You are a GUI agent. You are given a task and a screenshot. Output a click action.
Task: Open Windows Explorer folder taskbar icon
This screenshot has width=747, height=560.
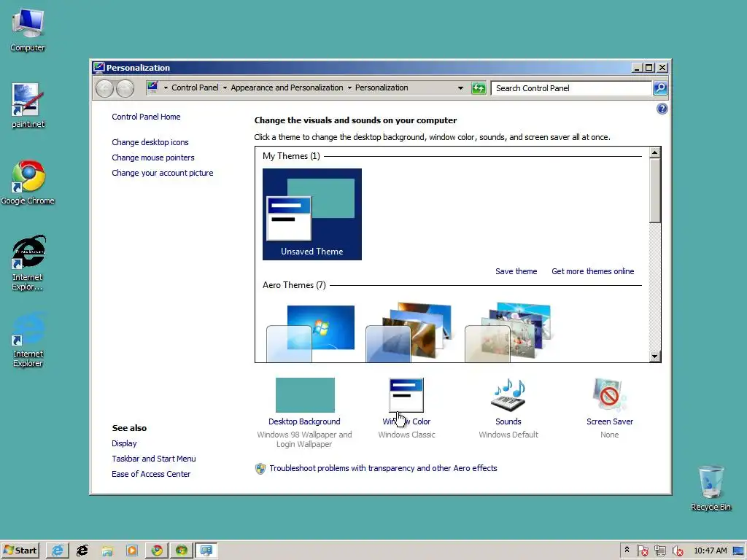click(107, 551)
